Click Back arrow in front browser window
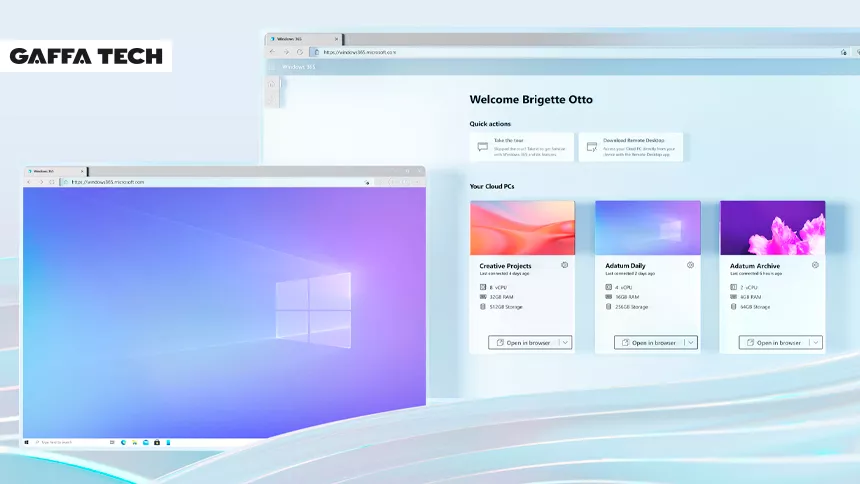This screenshot has height=484, width=860. pyautogui.click(x=30, y=182)
